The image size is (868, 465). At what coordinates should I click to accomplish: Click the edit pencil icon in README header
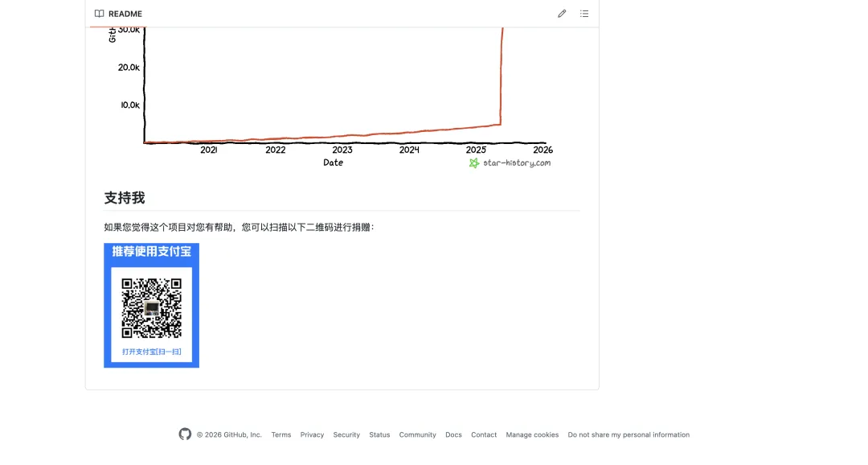[x=562, y=14]
